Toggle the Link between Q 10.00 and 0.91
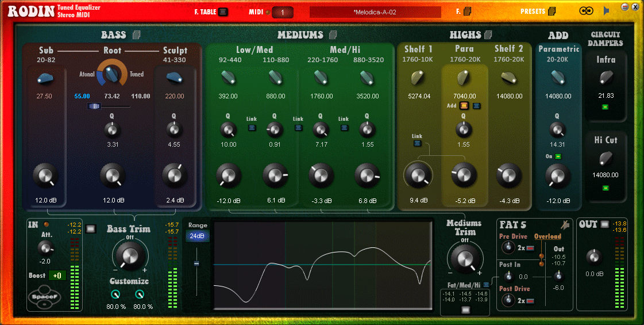The height and width of the screenshot is (325, 644). (252, 128)
